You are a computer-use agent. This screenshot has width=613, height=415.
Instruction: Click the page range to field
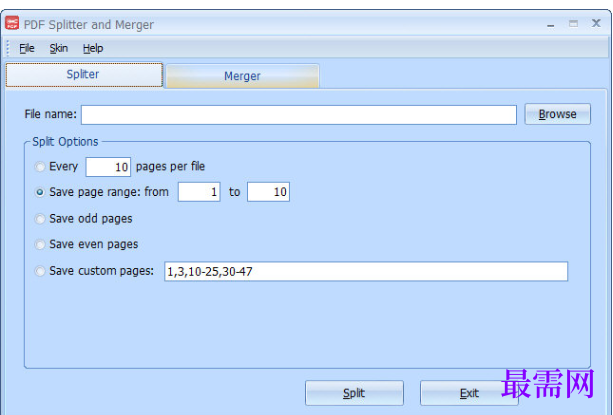[268, 192]
